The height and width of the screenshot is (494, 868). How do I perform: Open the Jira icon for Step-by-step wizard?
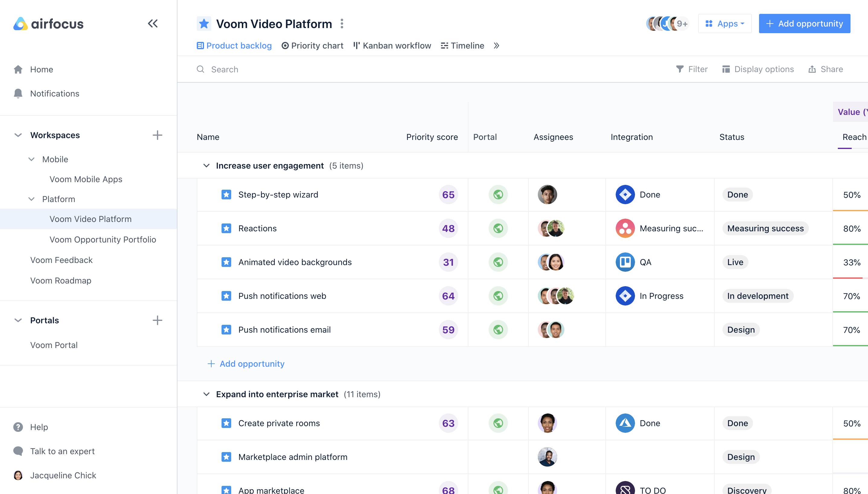(x=625, y=195)
